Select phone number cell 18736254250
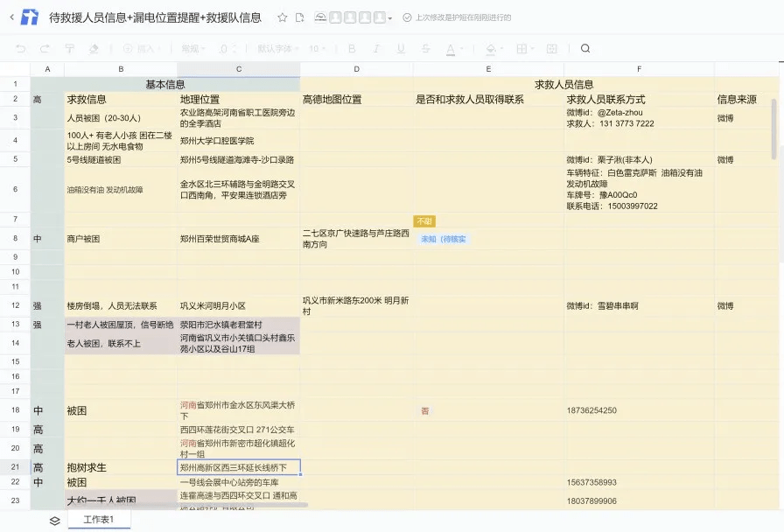Image resolution: width=784 pixels, height=532 pixels. pos(639,411)
